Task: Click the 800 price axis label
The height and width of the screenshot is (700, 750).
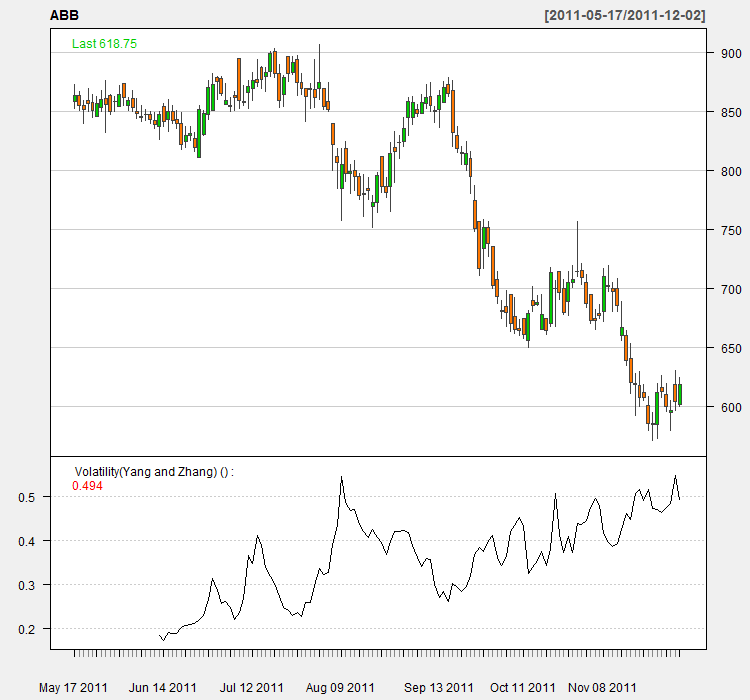Action: (x=731, y=171)
